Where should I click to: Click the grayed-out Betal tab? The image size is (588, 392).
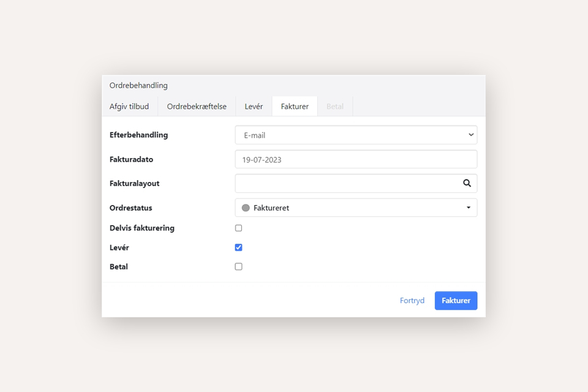(x=335, y=106)
